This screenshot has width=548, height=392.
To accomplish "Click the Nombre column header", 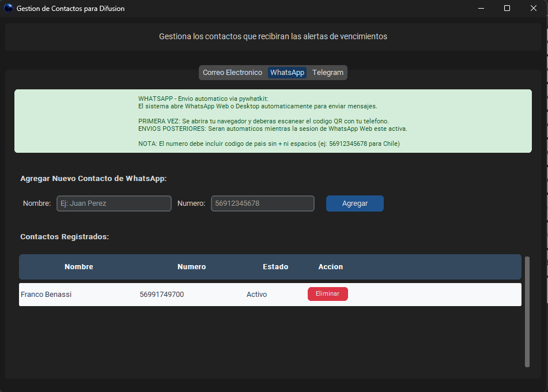I will (78, 267).
